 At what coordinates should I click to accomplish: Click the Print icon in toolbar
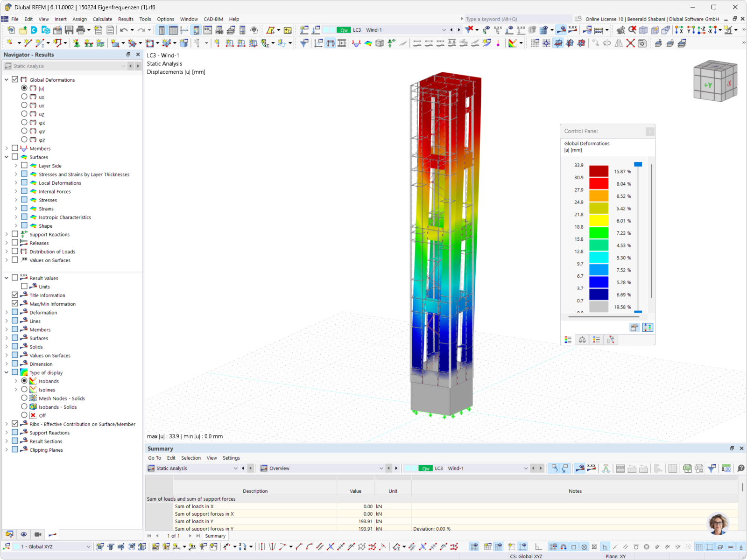coord(81,30)
